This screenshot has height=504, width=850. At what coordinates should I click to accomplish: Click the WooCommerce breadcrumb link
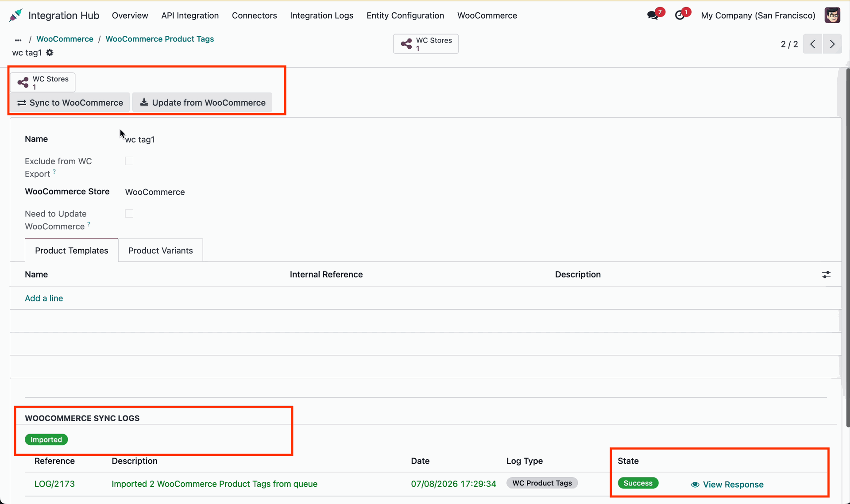(x=65, y=39)
